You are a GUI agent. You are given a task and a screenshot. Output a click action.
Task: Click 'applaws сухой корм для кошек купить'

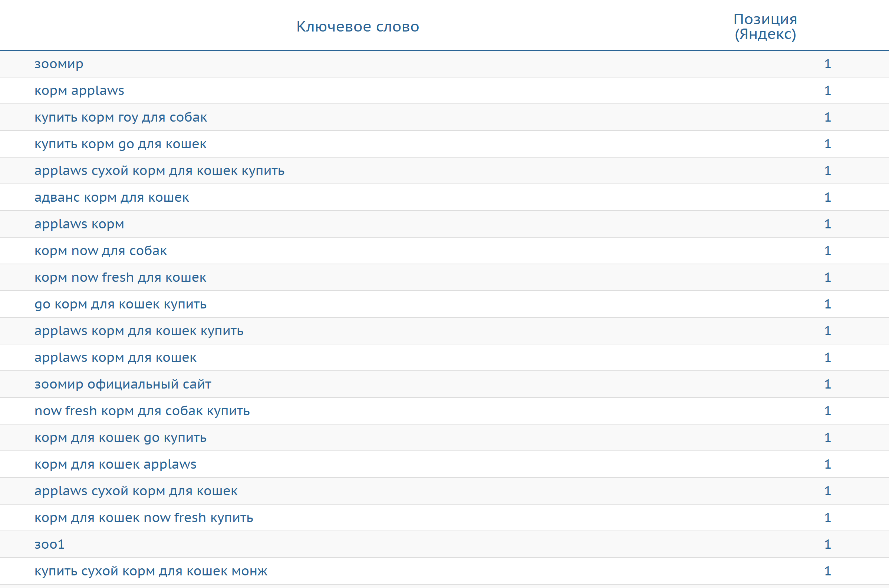159,171
